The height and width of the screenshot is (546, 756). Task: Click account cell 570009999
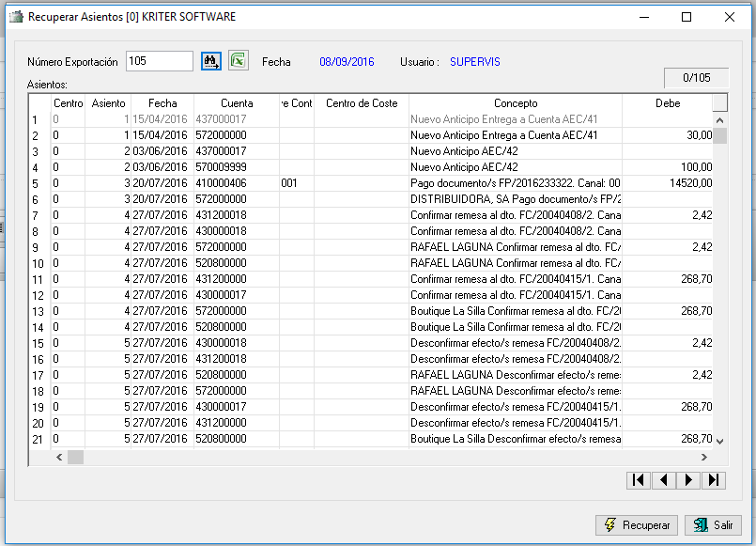click(237, 167)
